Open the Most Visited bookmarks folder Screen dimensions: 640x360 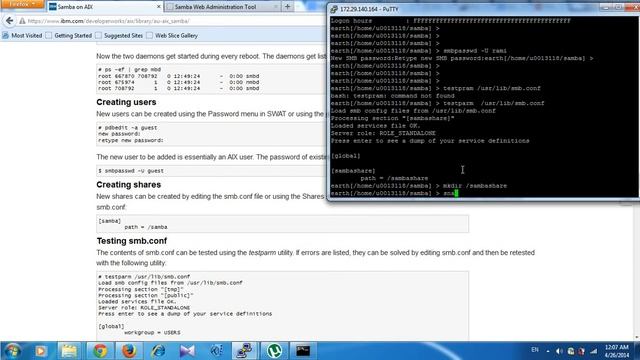tap(22, 36)
